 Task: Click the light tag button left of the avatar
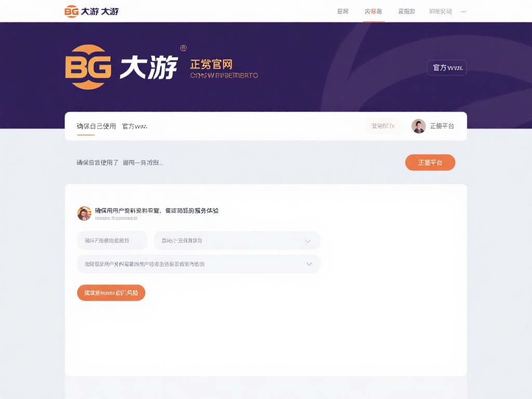point(383,126)
